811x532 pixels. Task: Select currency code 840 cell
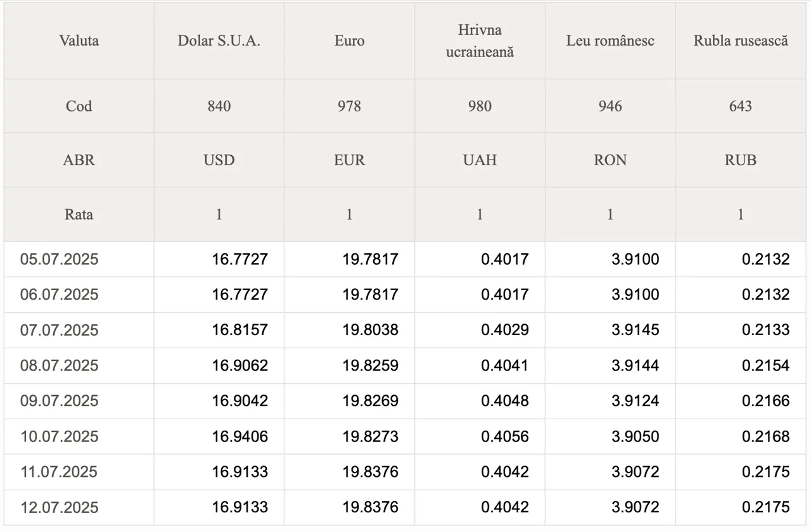click(219, 106)
